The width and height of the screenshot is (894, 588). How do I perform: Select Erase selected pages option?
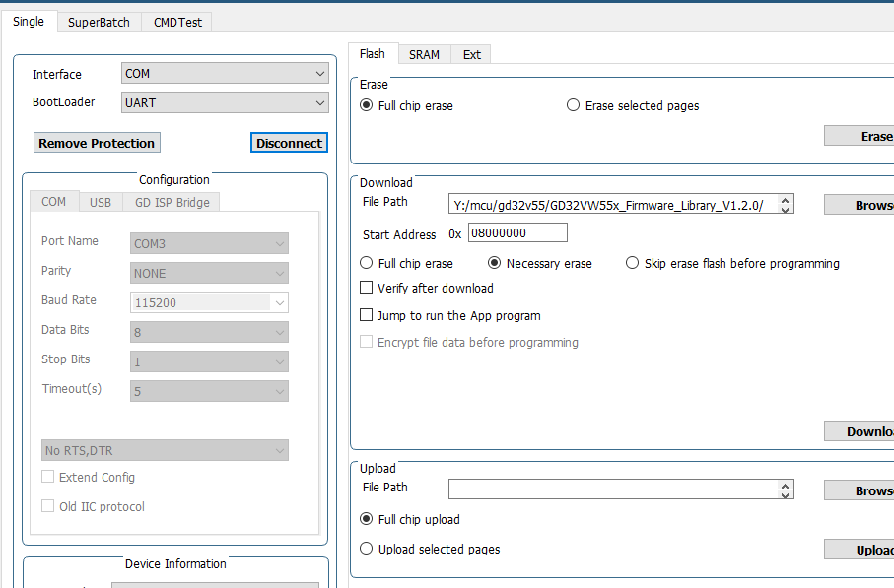tap(573, 105)
